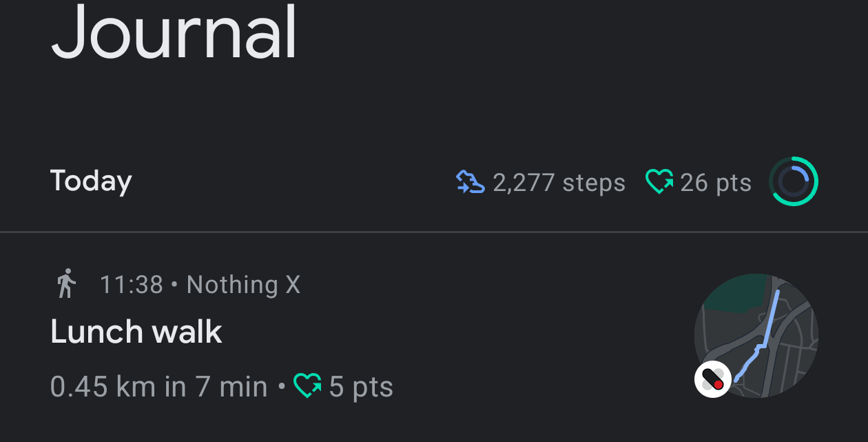Open the daily goals activity ring
This screenshot has height=442, width=868.
[x=793, y=181]
